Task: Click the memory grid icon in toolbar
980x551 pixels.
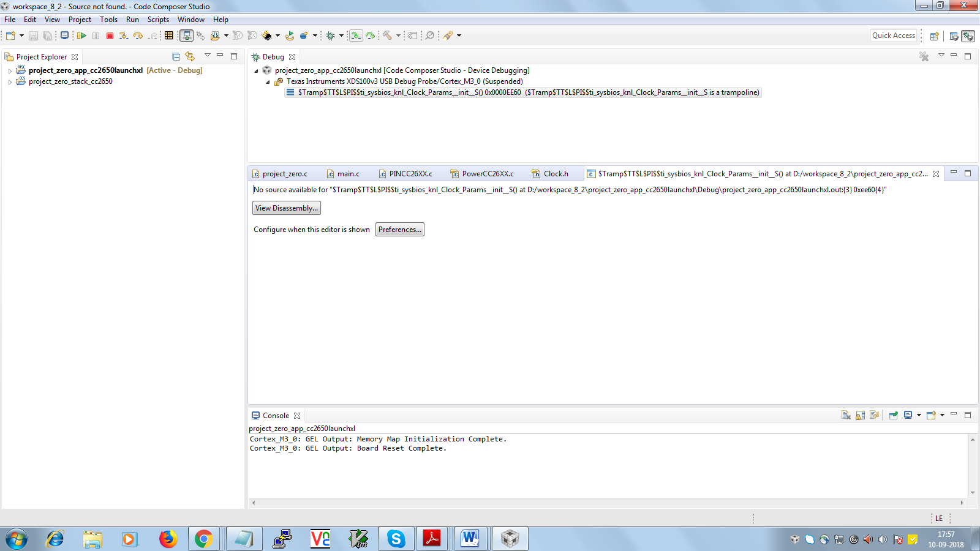Action: (169, 36)
